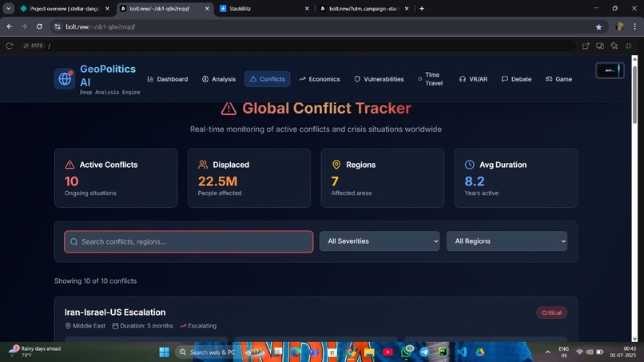Switch to the StackBlitz browser tab
The height and width of the screenshot is (362, 644).
(264, 8)
